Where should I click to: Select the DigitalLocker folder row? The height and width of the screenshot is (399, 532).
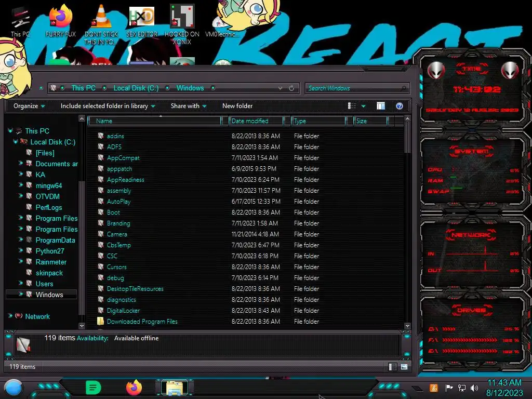tap(245, 311)
